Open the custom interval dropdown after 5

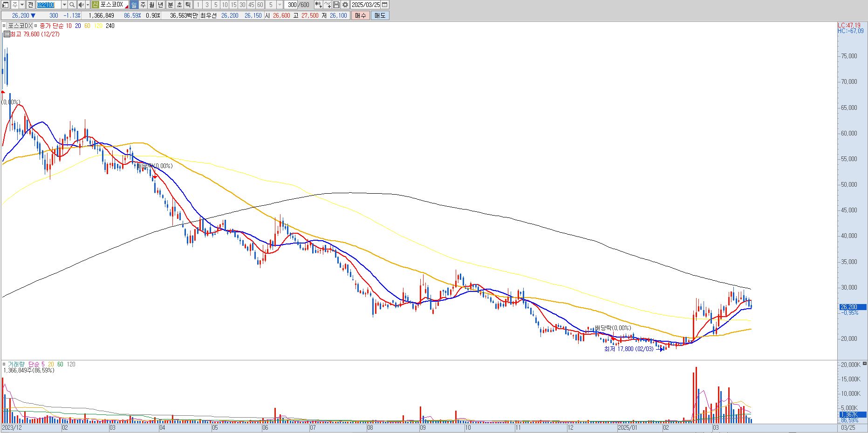coord(280,5)
